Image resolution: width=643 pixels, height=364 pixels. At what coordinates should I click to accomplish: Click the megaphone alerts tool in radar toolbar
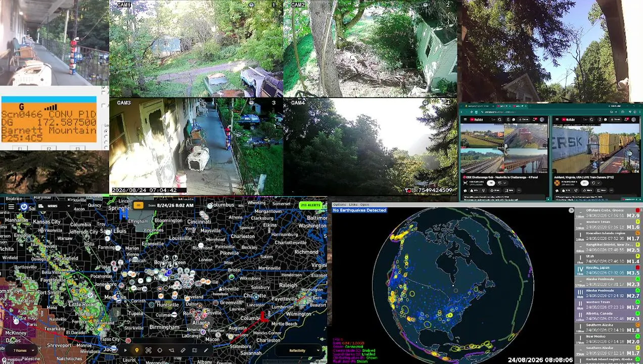171,350
